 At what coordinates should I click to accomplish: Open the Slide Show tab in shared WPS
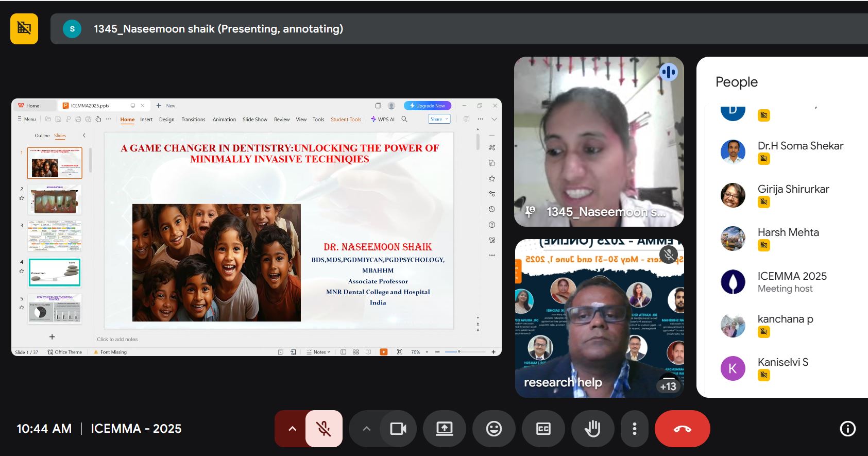coord(255,119)
